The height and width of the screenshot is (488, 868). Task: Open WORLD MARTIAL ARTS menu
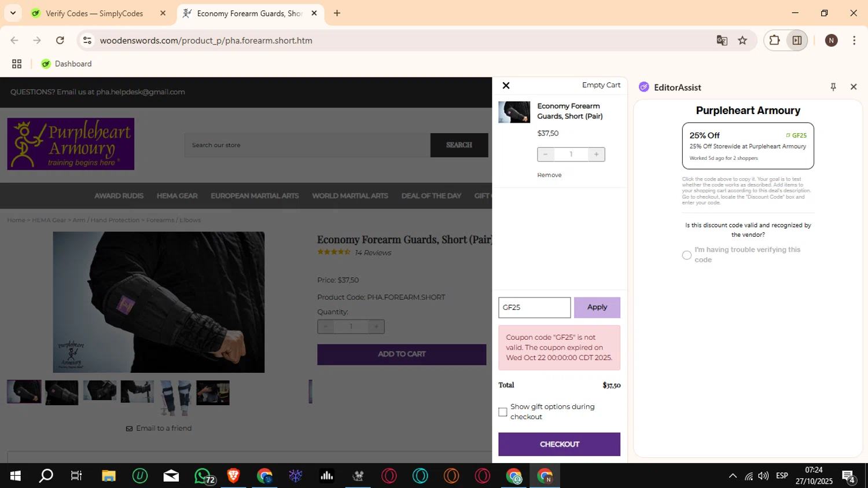tap(350, 196)
